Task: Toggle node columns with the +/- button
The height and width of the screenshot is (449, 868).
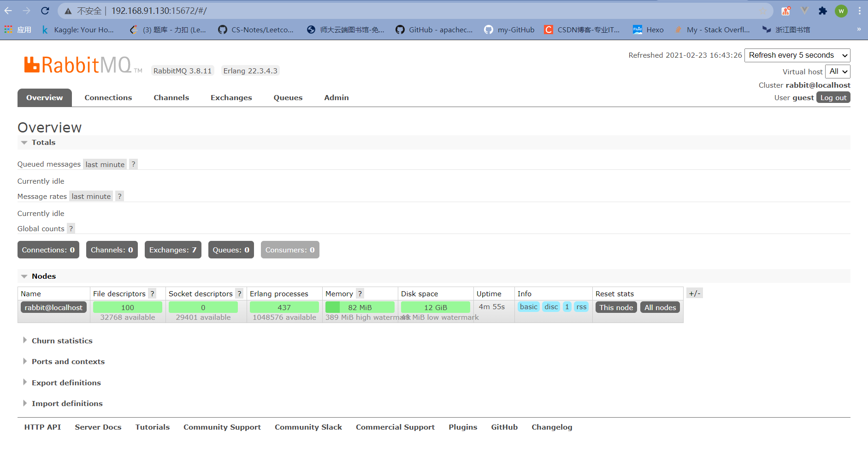Action: 695,293
